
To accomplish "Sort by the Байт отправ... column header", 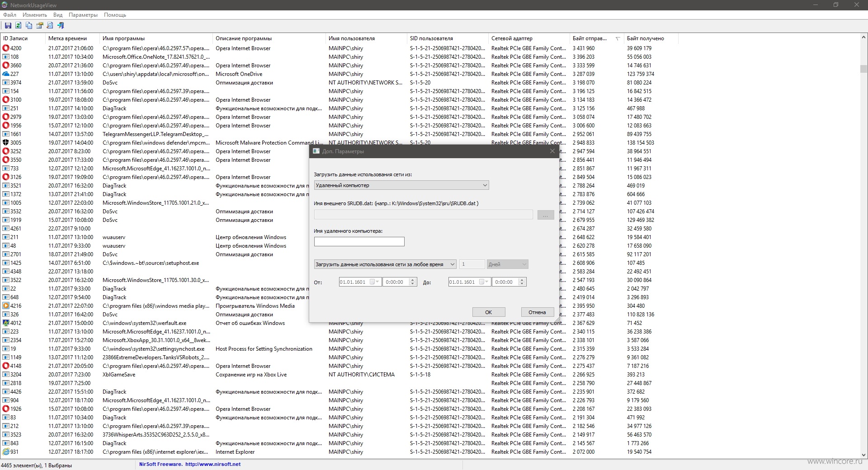I will (x=596, y=38).
